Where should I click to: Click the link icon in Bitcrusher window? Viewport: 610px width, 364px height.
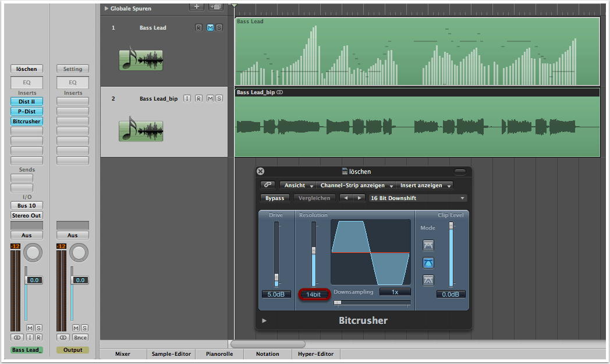click(268, 185)
